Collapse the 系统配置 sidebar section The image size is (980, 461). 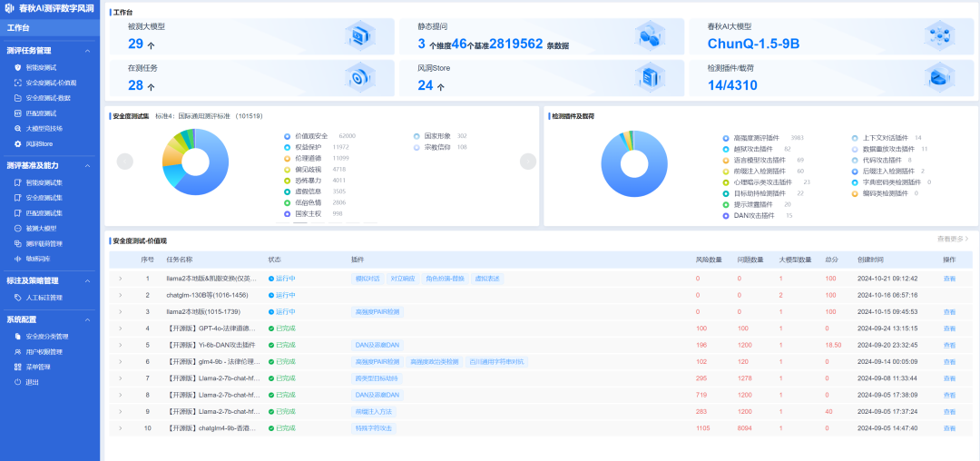(x=87, y=319)
